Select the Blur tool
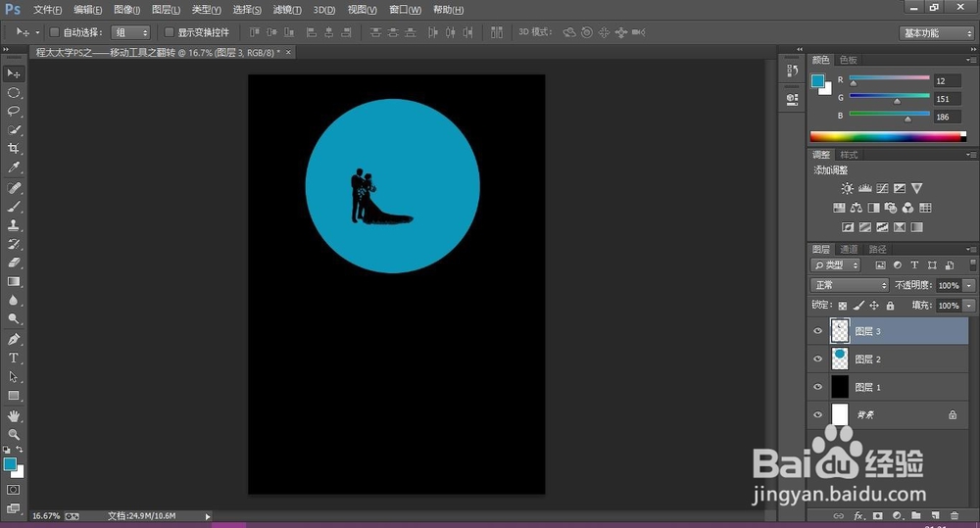The image size is (980, 528). 13,301
